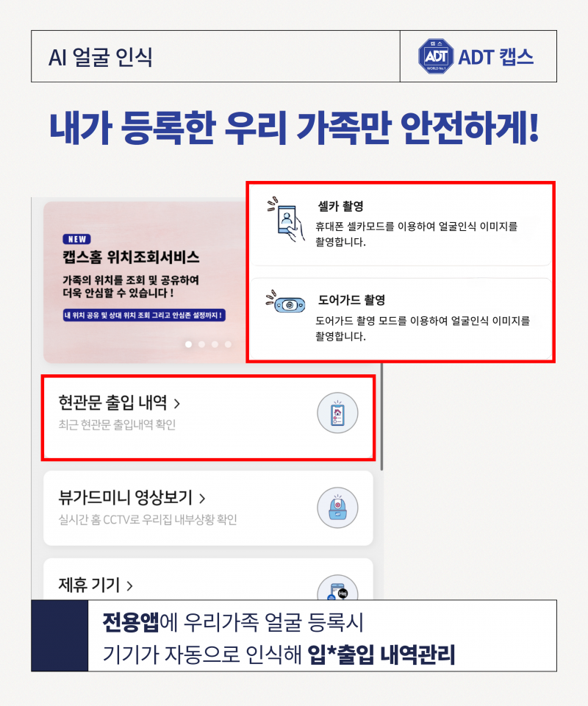Expand chevron beside 제휴 기기

(x=129, y=586)
